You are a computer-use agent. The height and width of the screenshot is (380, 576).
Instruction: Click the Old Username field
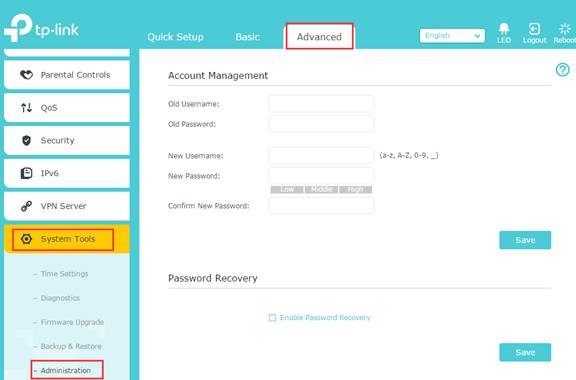(321, 104)
